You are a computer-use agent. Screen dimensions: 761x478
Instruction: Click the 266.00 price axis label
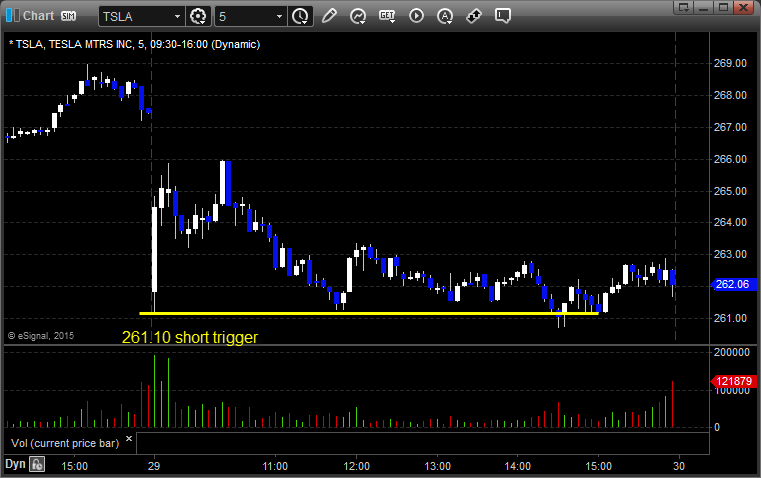[730, 159]
